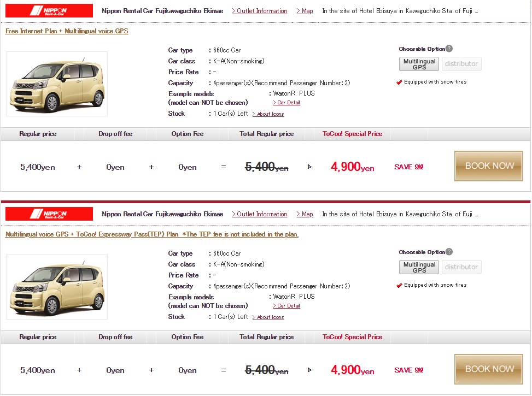Click the car thumbnail image in first listing
Image resolution: width=532 pixels, height=396 pixels.
(x=57, y=84)
